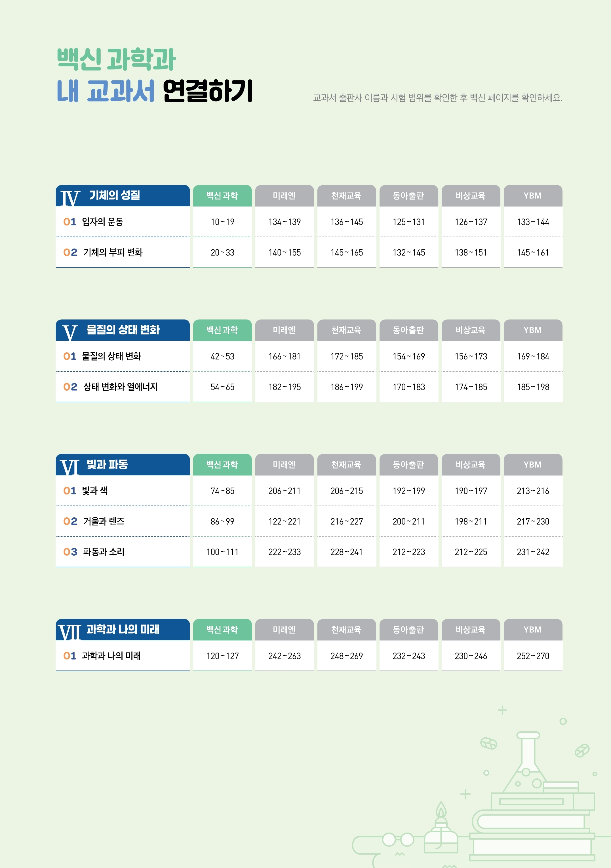Click YBM page range 252~270
This screenshot has width=611, height=868.
[x=533, y=656]
